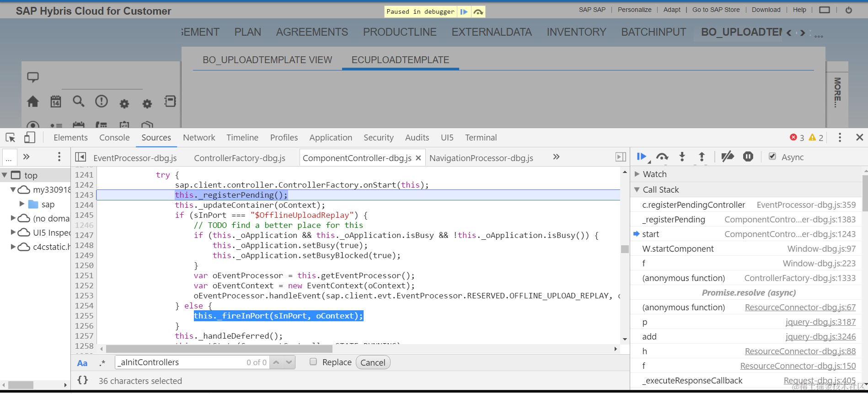Show more open file tabs chevron

tap(556, 157)
